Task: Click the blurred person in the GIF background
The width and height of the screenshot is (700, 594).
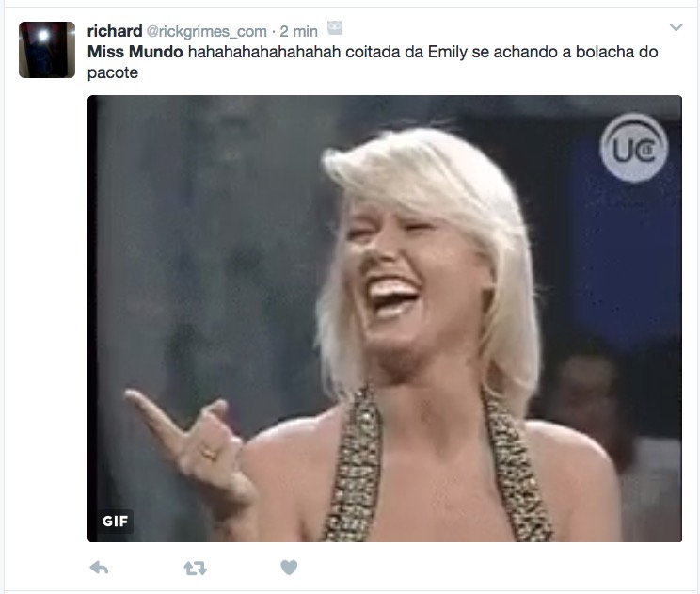Action: click(x=590, y=402)
